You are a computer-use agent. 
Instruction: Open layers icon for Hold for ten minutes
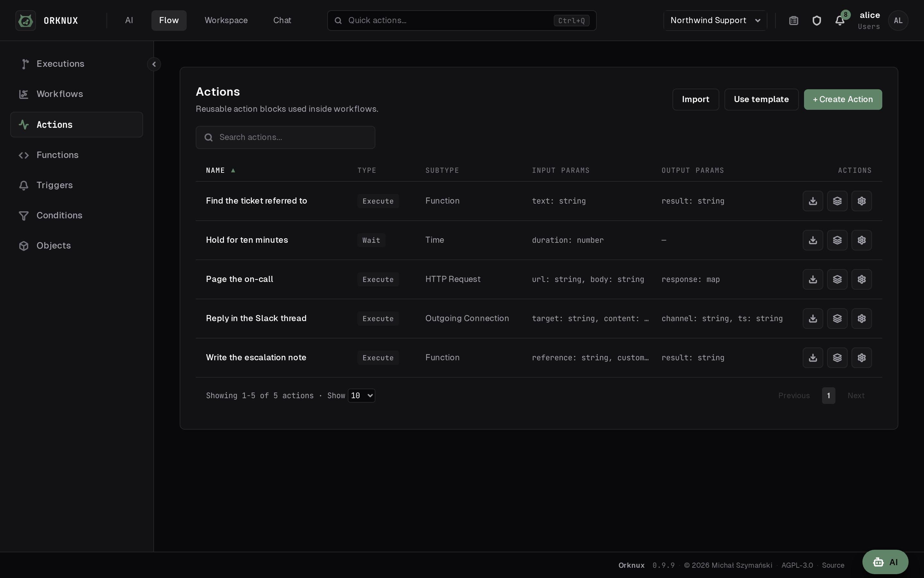pos(837,240)
